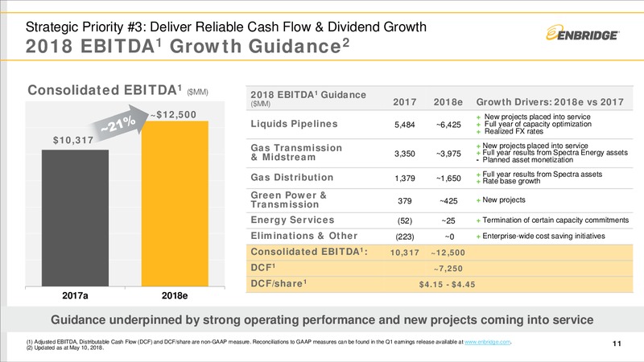The width and height of the screenshot is (644, 362).
Task: Click the Eliminations value (223)
Action: point(405,237)
